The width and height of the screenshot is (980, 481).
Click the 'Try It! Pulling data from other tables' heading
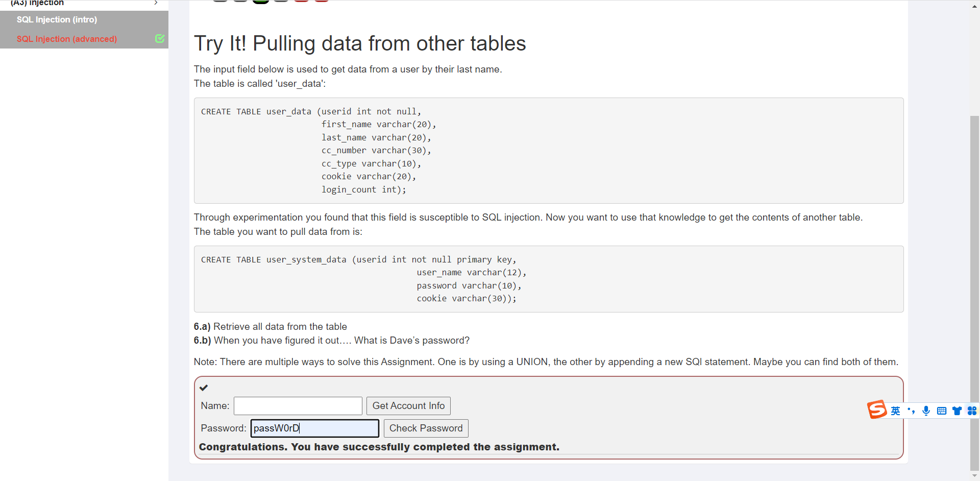[360, 43]
